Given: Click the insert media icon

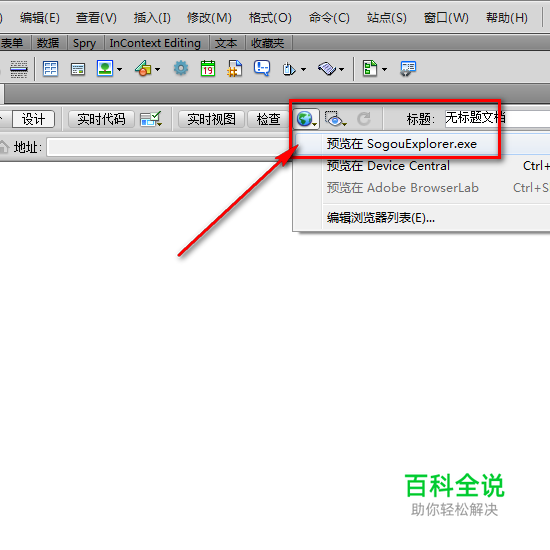Looking at the screenshot, I should tap(143, 68).
